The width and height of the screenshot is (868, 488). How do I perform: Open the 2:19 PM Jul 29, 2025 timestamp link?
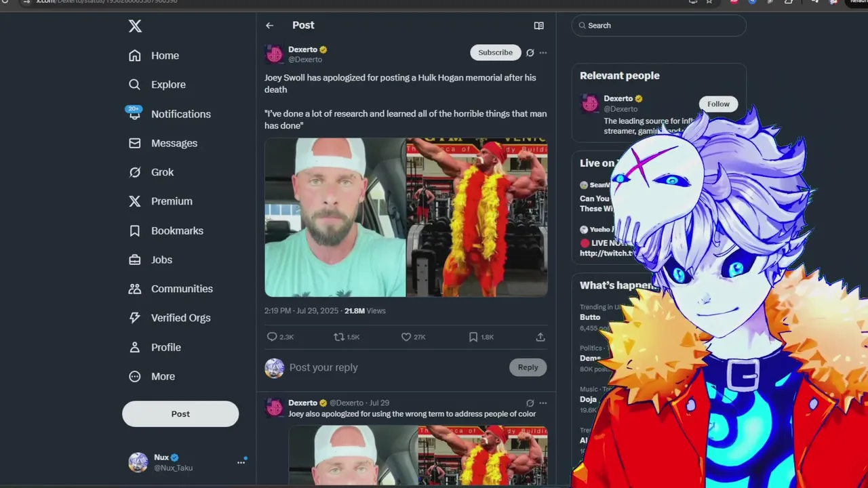(302, 311)
